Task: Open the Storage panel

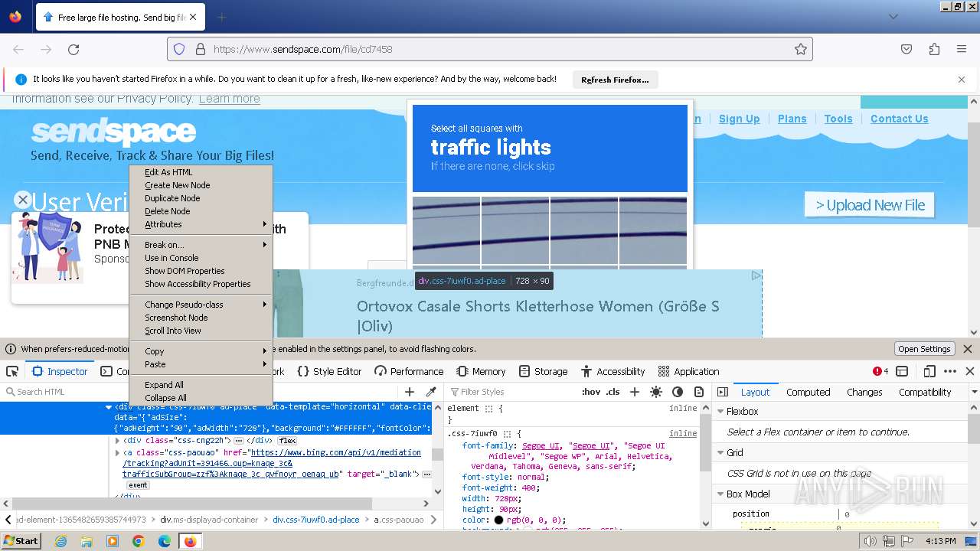Action: click(543, 371)
